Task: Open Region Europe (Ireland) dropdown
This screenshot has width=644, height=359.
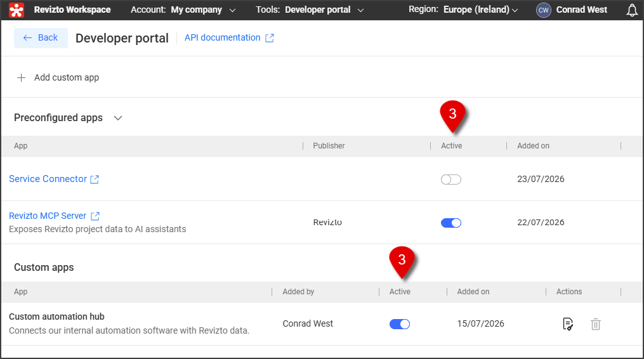Action: pos(463,10)
